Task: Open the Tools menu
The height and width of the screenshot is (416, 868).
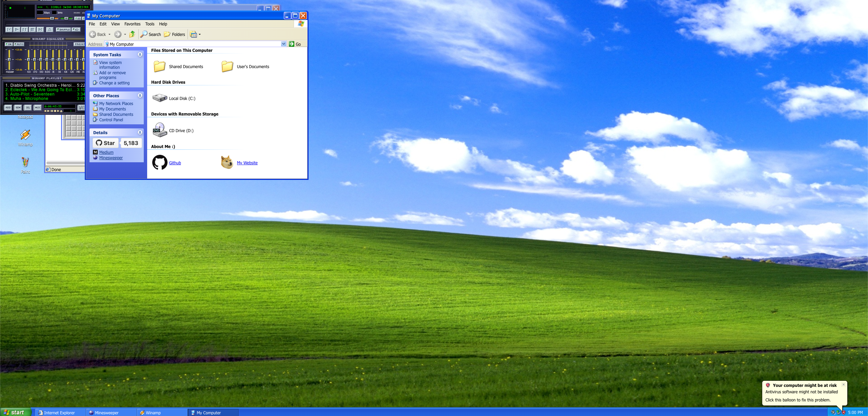Action: 150,24
